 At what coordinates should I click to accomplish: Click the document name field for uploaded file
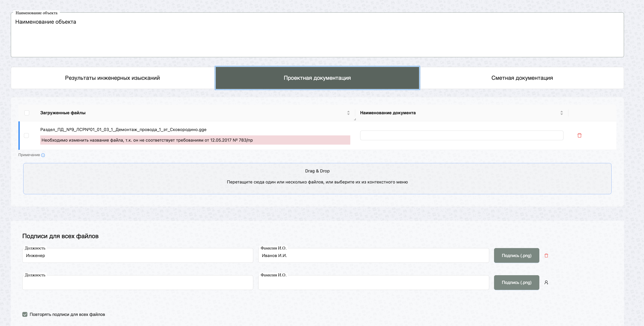[x=462, y=135]
